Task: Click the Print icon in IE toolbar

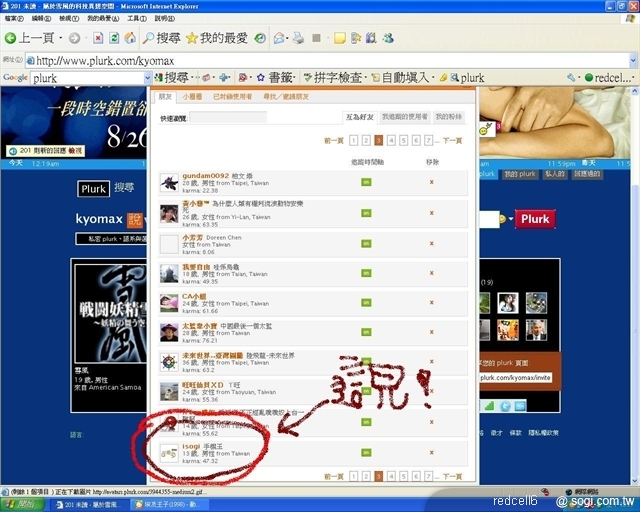Action: click(x=297, y=38)
